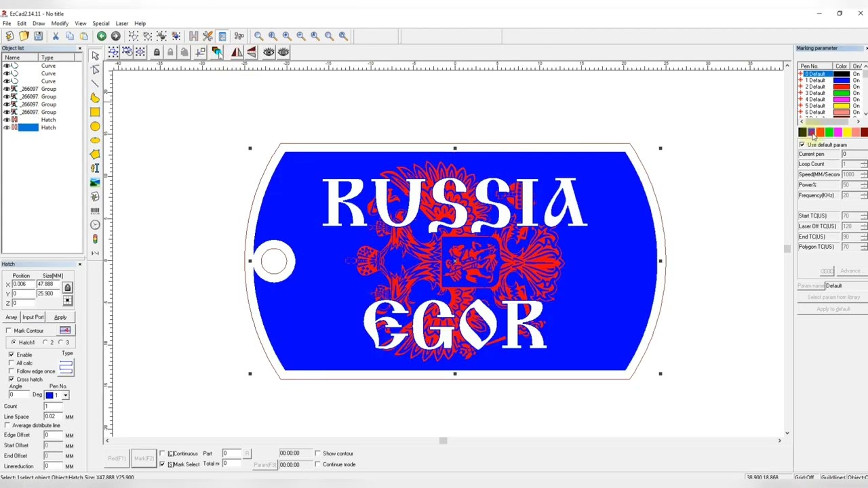Check Follow edge once checkbox

(x=12, y=371)
